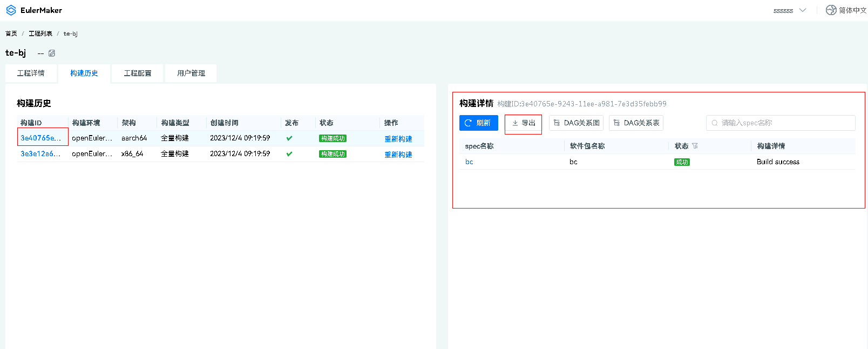Click 重新构建 for the aarch64 build

(398, 139)
